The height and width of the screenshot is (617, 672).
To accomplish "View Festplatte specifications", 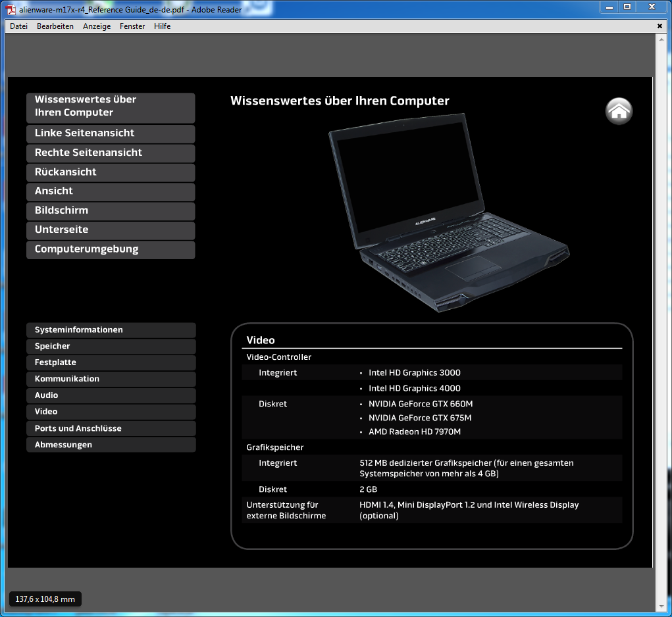I will pyautogui.click(x=111, y=362).
